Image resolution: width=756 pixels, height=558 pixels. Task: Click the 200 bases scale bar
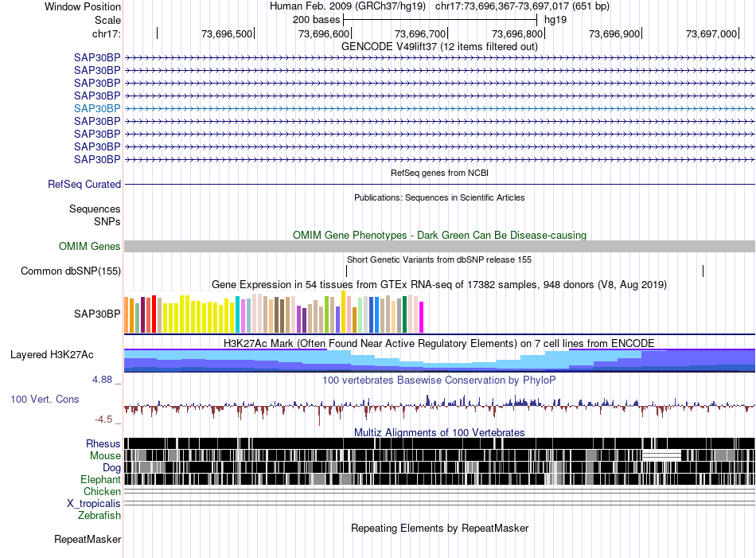point(439,19)
